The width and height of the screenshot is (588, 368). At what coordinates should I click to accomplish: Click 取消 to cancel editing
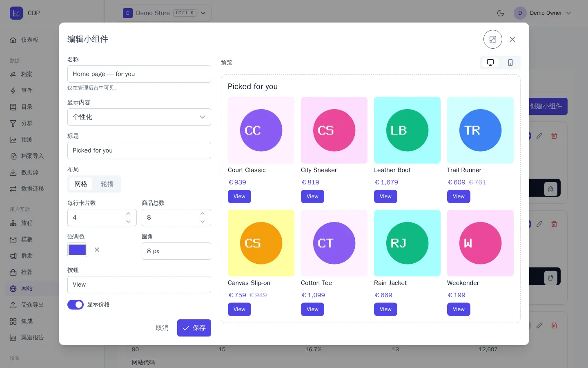click(x=162, y=328)
